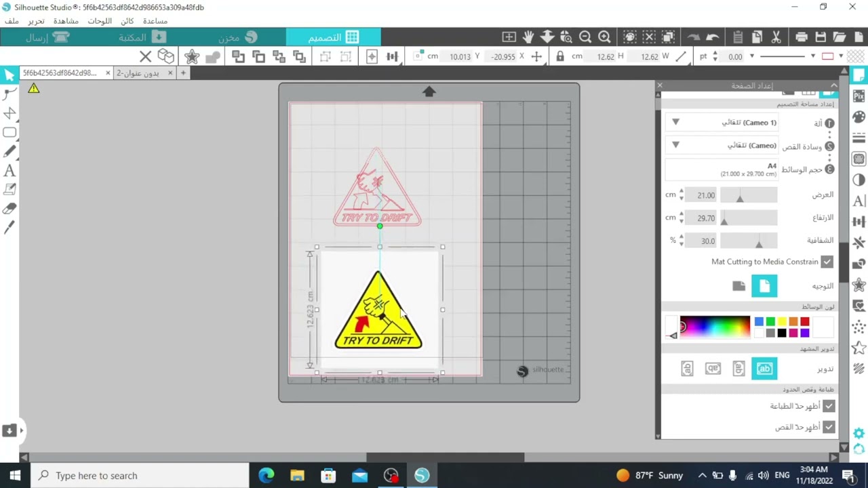
Task: Open the line color dropdown arrow
Action: (841, 56)
